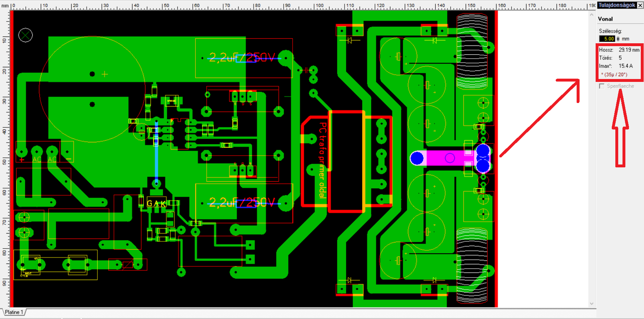Click the scroll-down arrow beside the canvas
644x319 pixels.
[591, 303]
